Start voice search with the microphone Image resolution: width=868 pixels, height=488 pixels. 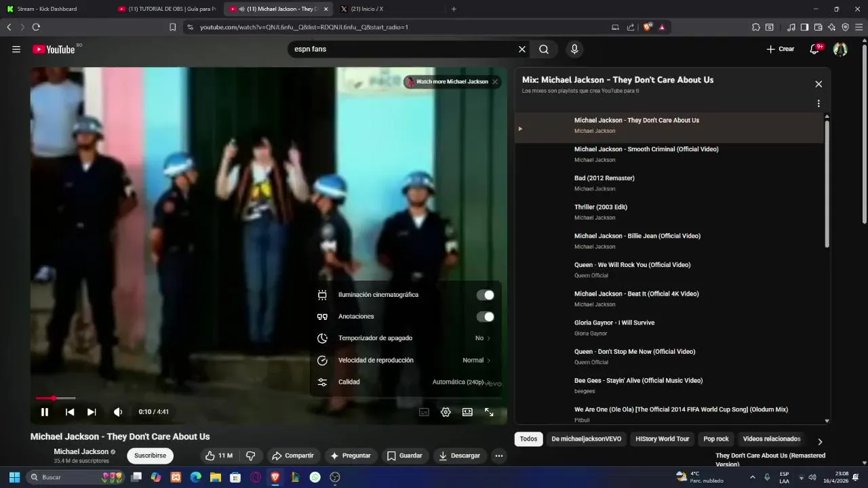tap(574, 49)
